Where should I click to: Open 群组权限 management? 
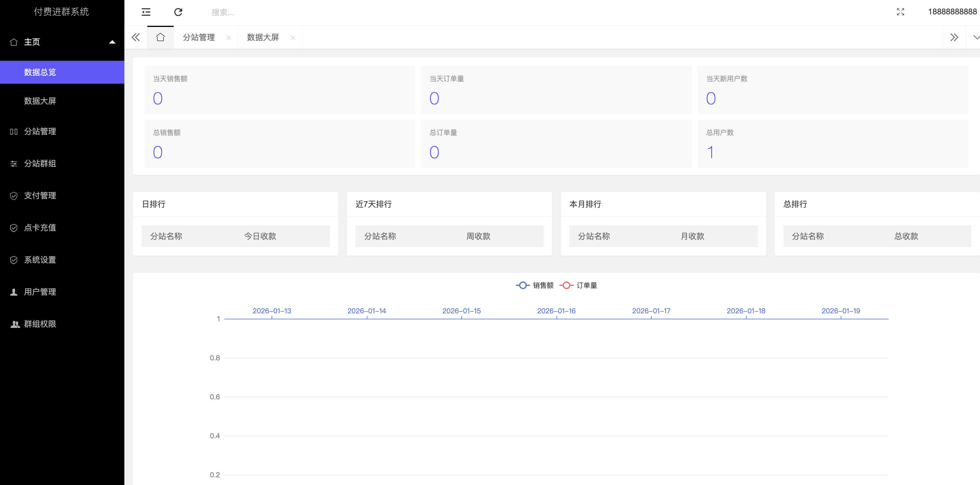click(x=40, y=324)
